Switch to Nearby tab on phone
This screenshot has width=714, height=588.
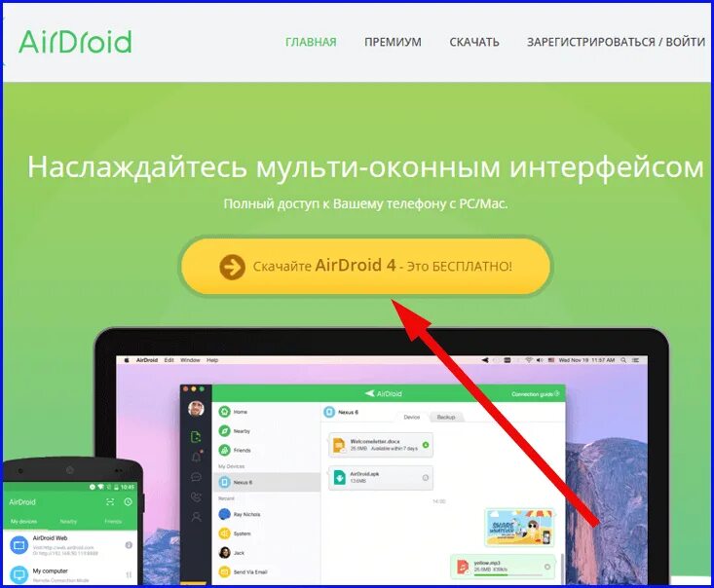[x=68, y=521]
